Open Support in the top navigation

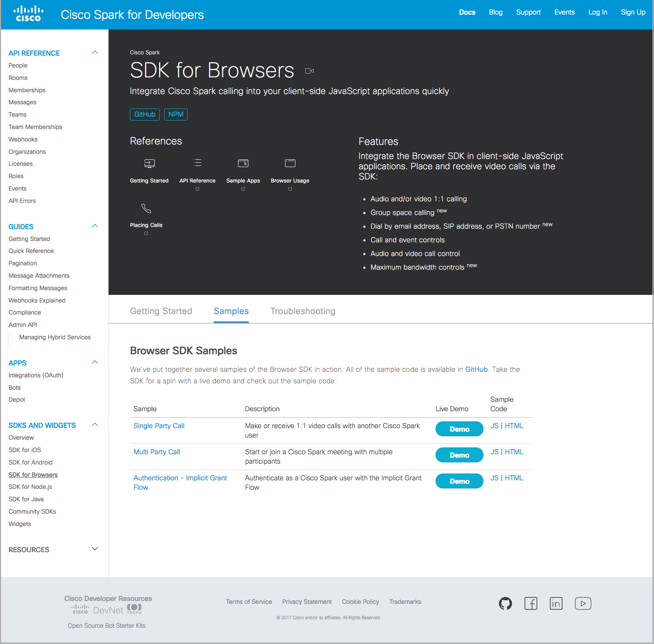(528, 12)
